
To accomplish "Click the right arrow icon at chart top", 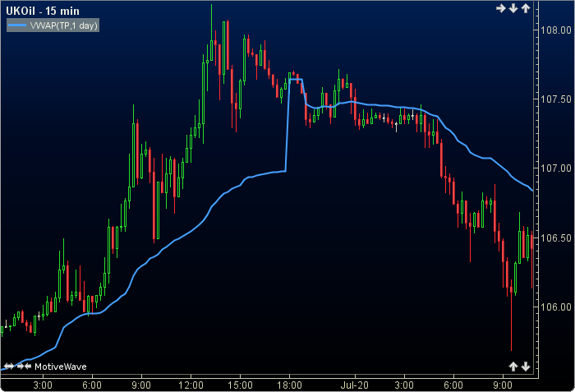I will [x=500, y=8].
